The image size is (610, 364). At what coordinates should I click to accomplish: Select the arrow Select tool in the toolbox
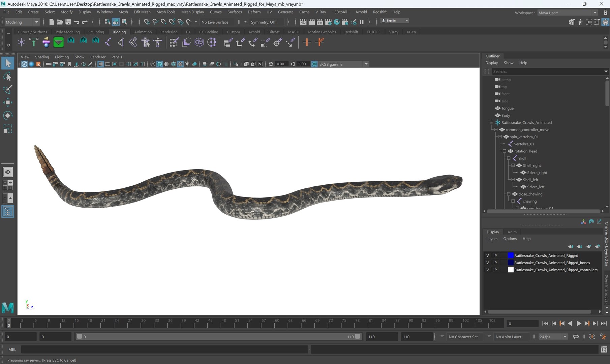click(8, 63)
